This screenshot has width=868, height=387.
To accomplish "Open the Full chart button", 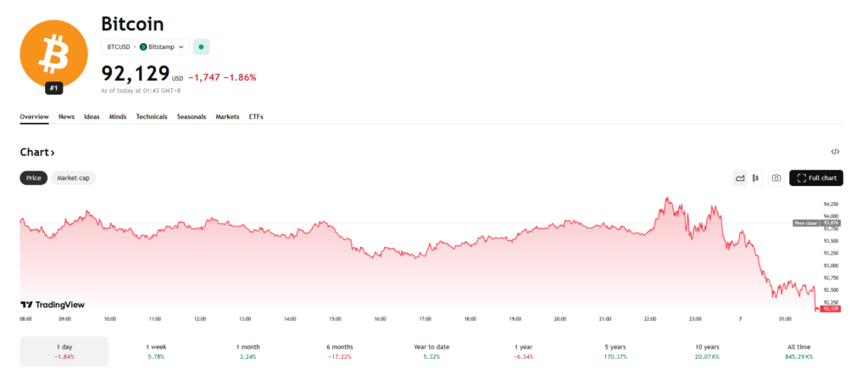I will 816,178.
